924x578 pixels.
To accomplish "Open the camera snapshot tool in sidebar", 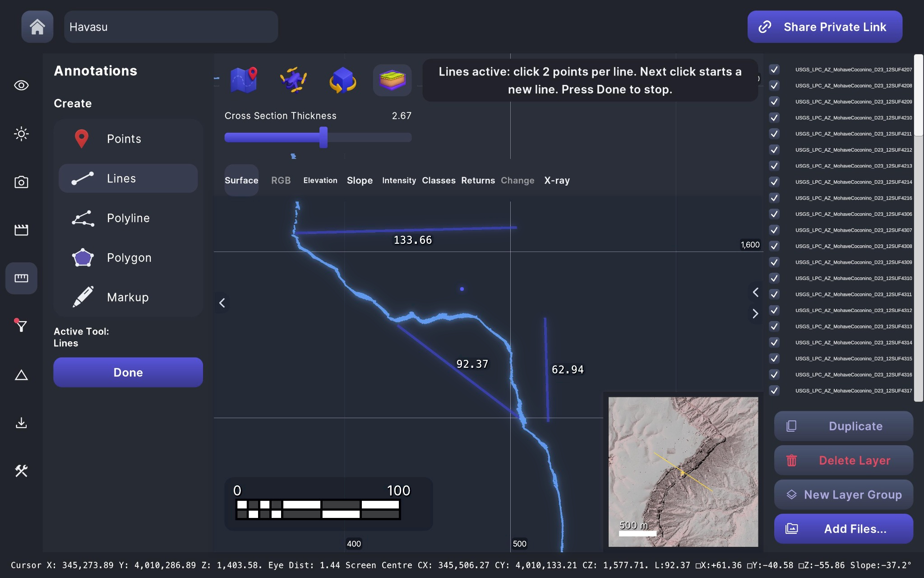I will click(21, 182).
